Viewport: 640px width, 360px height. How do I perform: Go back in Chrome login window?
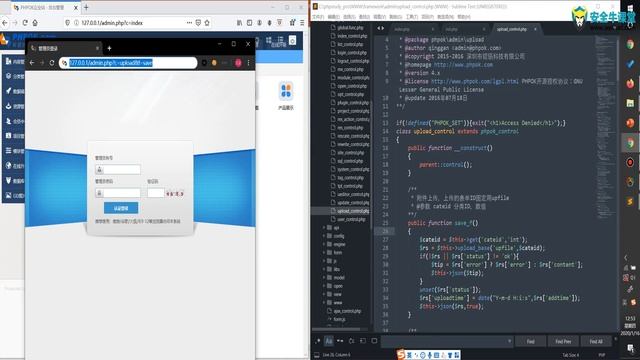(x=32, y=62)
